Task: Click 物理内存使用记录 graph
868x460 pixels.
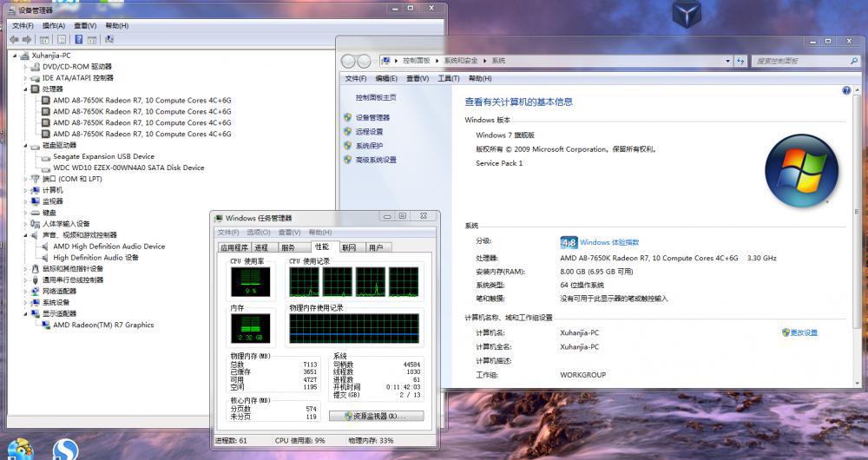Action: pos(354,328)
